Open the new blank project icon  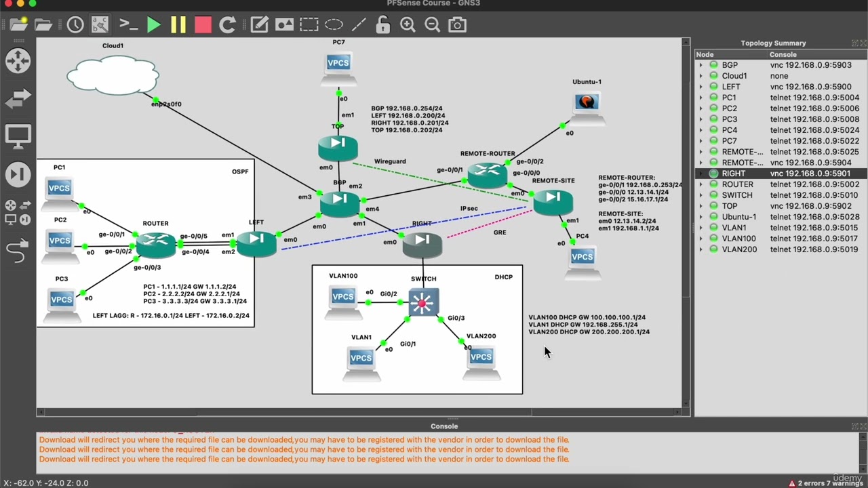click(x=18, y=25)
